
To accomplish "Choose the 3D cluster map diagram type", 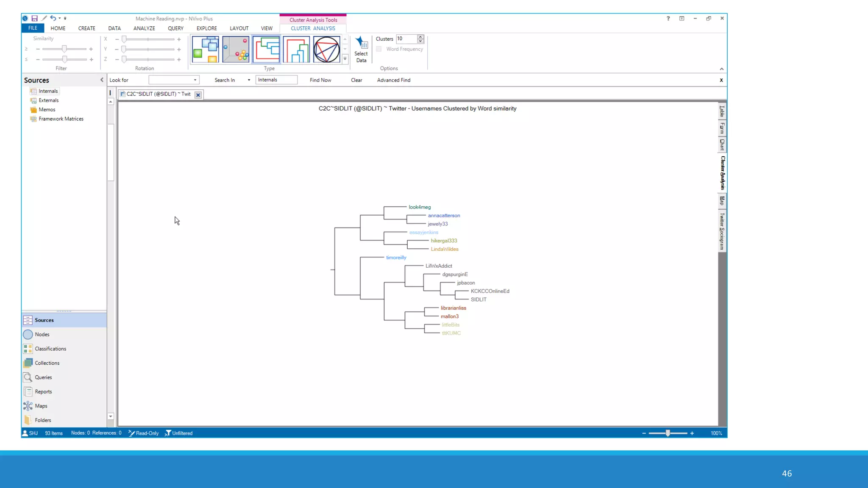I will click(236, 49).
